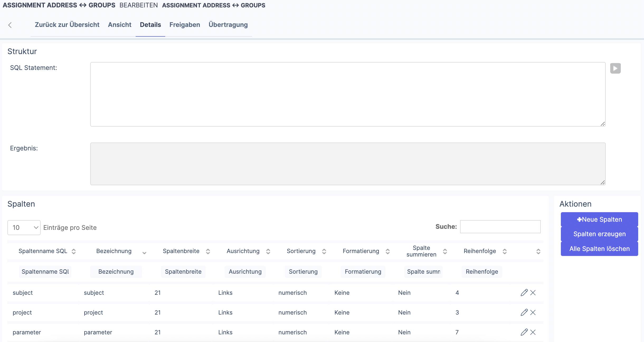Click Neue Spalten button
Viewport: 644px width, 342px height.
pos(599,220)
